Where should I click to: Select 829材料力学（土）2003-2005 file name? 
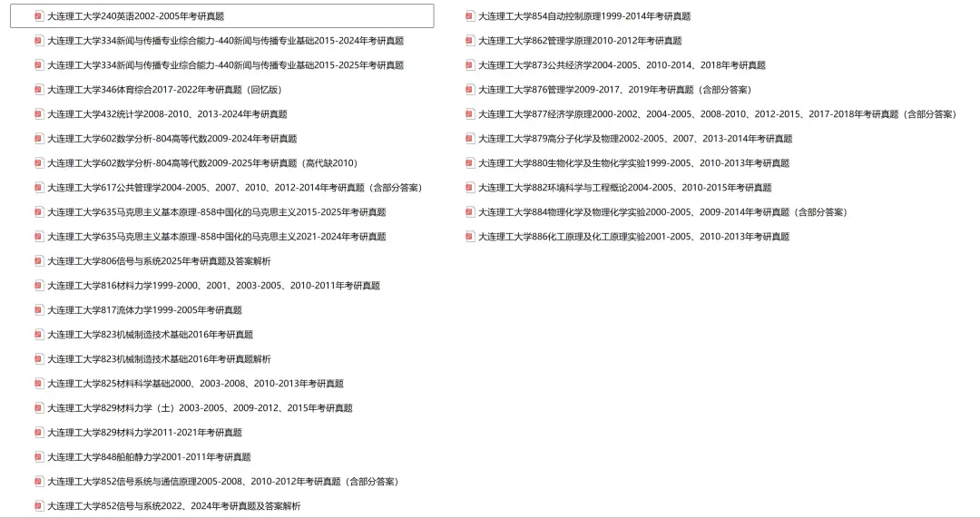(x=200, y=408)
